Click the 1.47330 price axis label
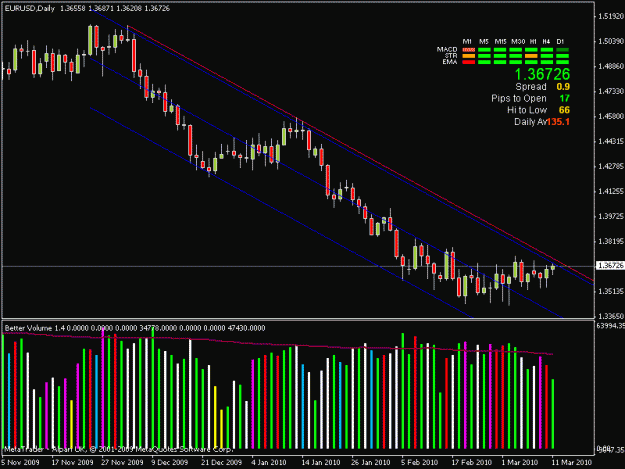The height and width of the screenshot is (469, 625). pyautogui.click(x=611, y=91)
